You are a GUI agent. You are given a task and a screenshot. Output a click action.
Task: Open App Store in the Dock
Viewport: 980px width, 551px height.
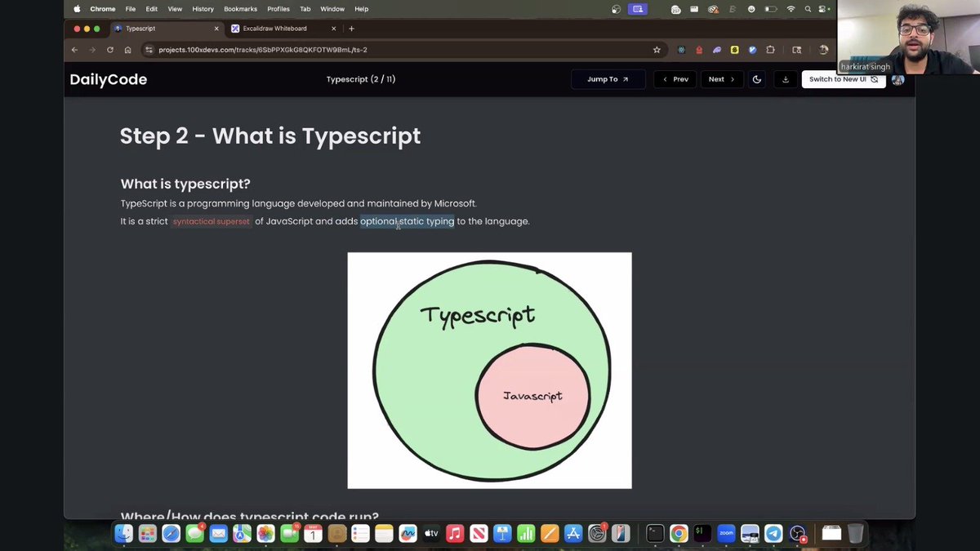pyautogui.click(x=573, y=533)
